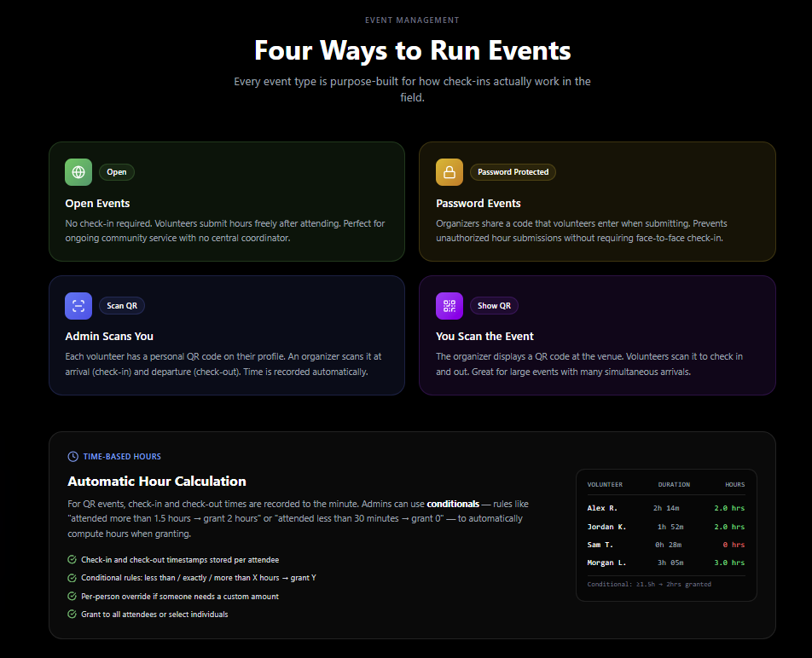
Task: Click the Four Ways to Run Events heading
Action: point(412,50)
